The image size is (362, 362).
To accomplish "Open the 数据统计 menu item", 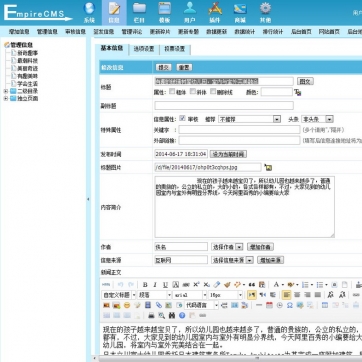I will [244, 32].
